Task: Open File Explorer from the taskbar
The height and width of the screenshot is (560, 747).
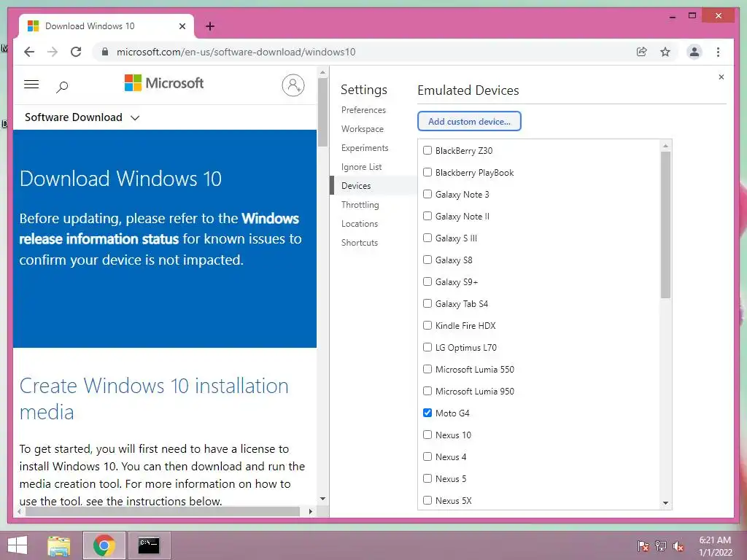Action: 58,545
